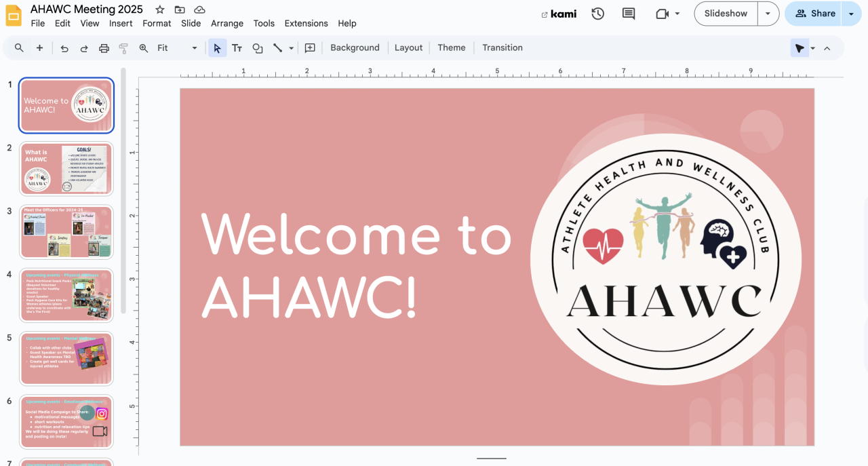Check the cloud document status icon
The image size is (868, 466).
[199, 9]
